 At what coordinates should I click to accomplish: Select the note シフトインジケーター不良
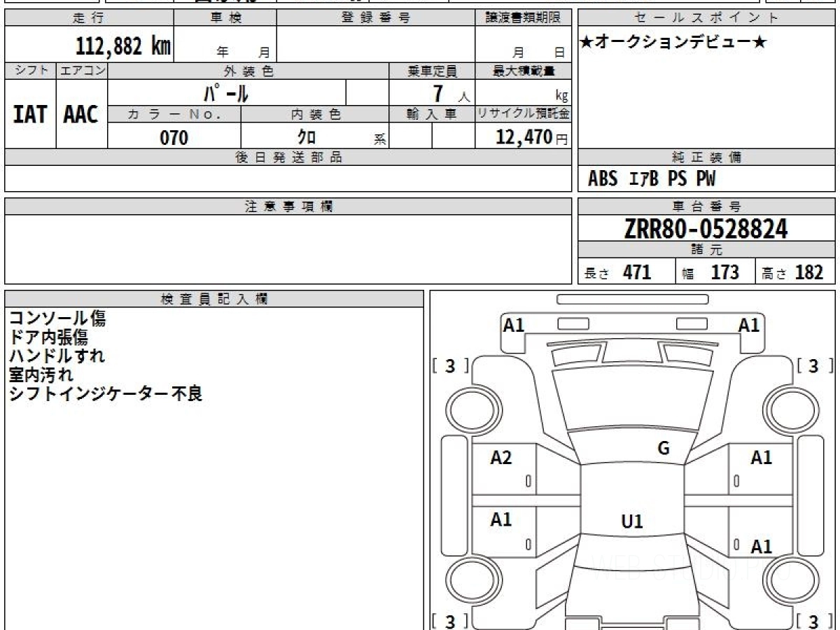point(106,393)
